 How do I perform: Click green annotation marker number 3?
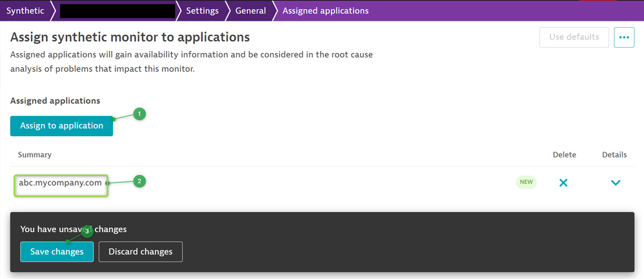[87, 231]
